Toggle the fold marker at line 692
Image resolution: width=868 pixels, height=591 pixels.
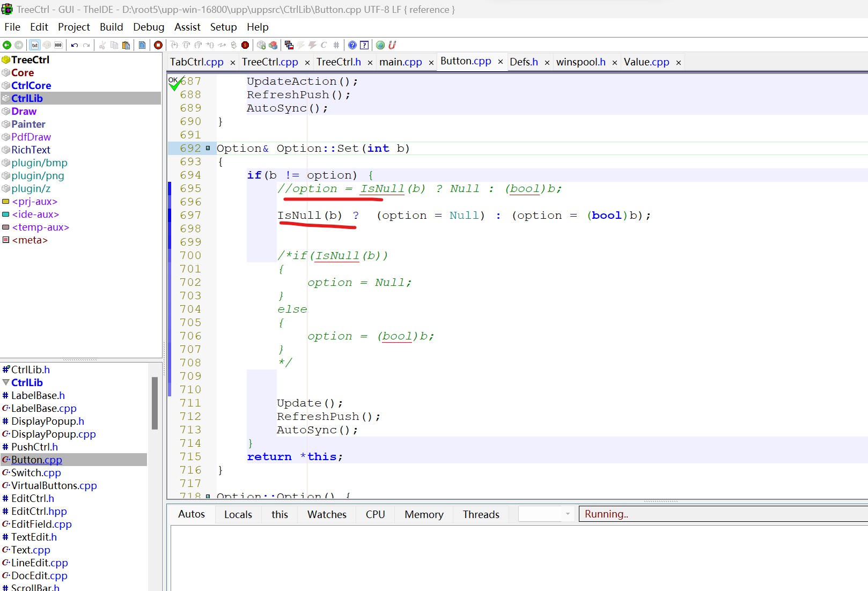pyautogui.click(x=208, y=149)
